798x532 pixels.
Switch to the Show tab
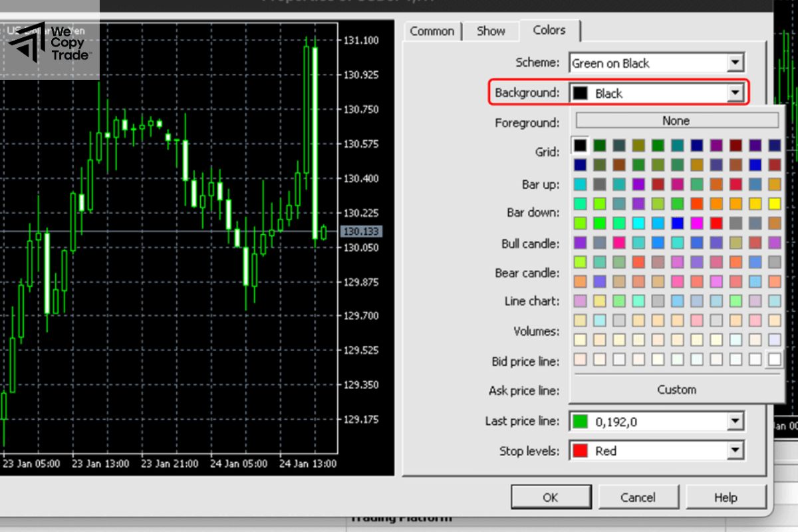(x=490, y=31)
